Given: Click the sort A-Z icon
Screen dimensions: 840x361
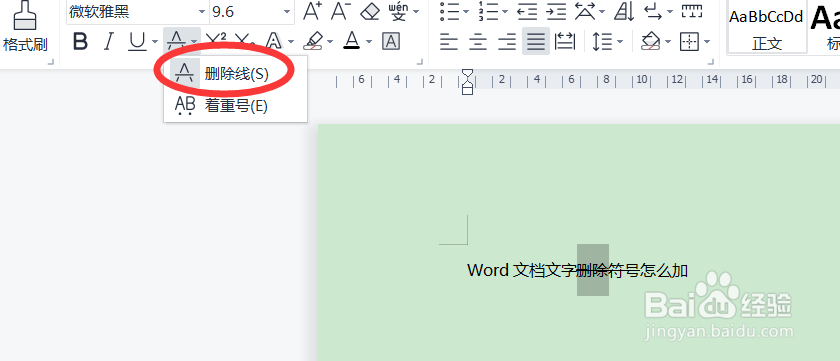Looking at the screenshot, I should (x=624, y=11).
